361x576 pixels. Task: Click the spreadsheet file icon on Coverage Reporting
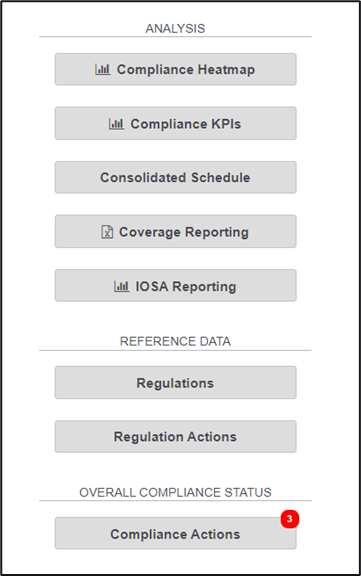click(107, 232)
